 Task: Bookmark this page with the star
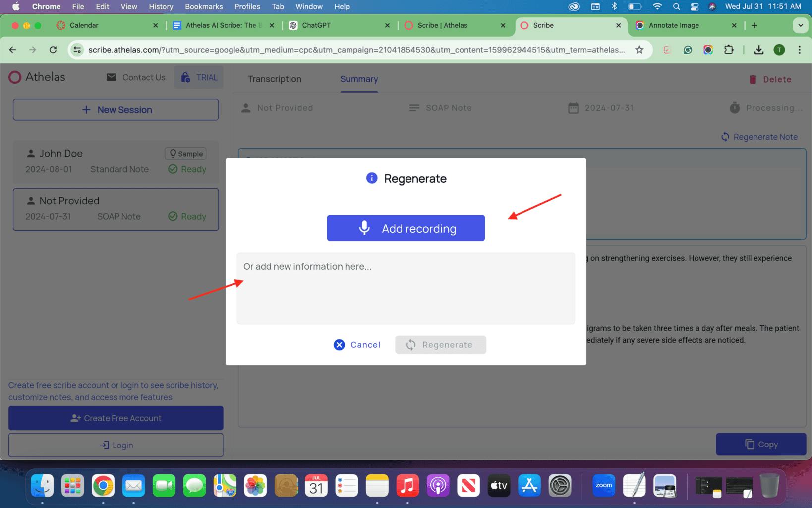[639, 50]
